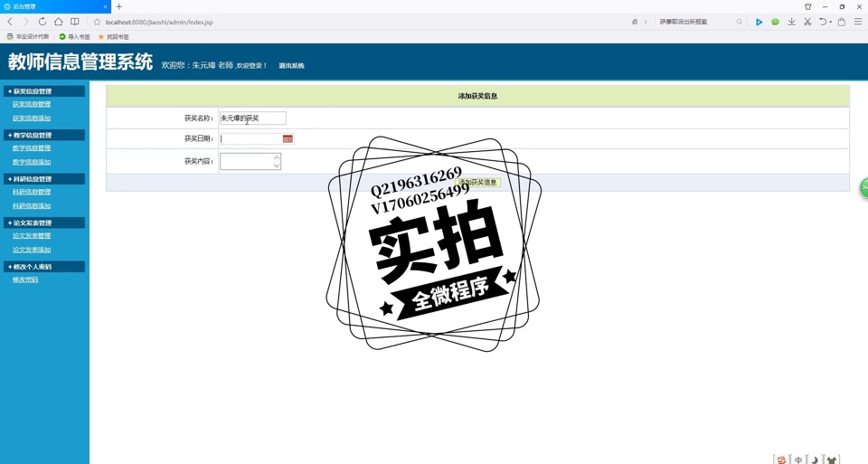Open 教学信息添加 in the sidebar
Image resolution: width=868 pixels, height=464 pixels.
pos(32,162)
